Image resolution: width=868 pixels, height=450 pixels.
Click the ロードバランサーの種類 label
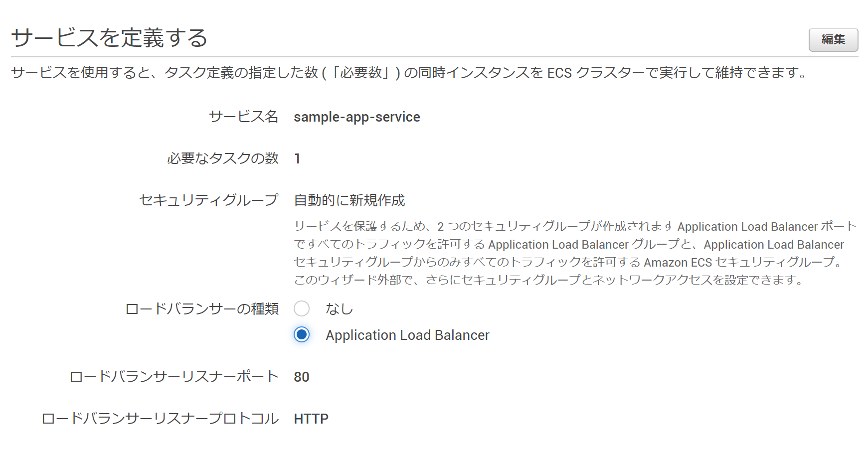202,309
